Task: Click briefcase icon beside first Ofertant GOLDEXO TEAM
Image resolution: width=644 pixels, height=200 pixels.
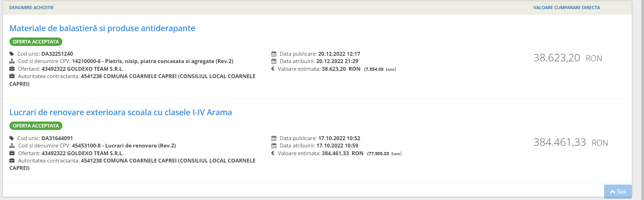Action: coord(12,69)
